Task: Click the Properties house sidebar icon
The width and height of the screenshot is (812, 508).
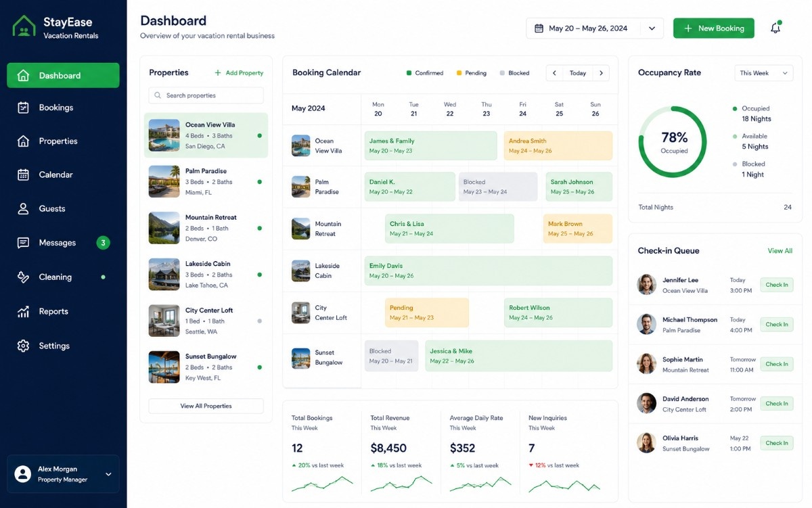Action: click(x=23, y=141)
